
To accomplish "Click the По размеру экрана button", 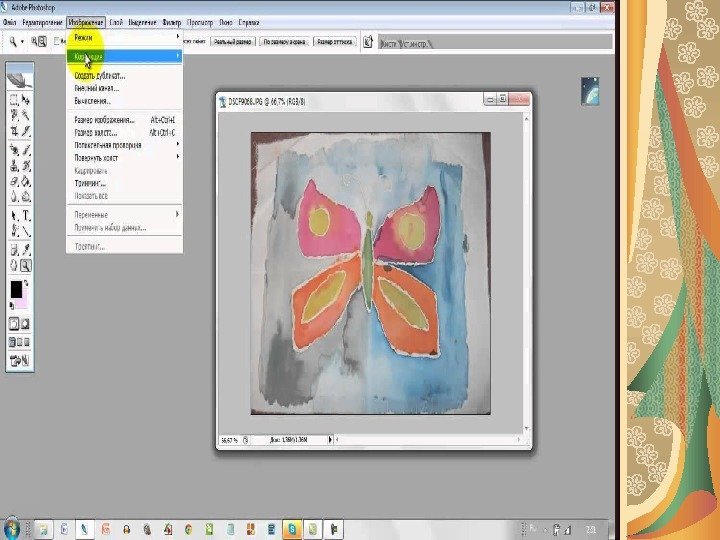I will click(284, 43).
